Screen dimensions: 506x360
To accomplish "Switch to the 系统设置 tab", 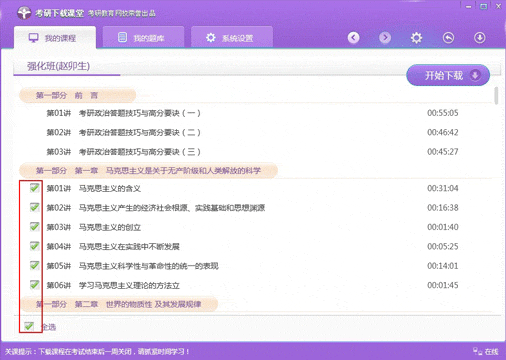I will 232,37.
